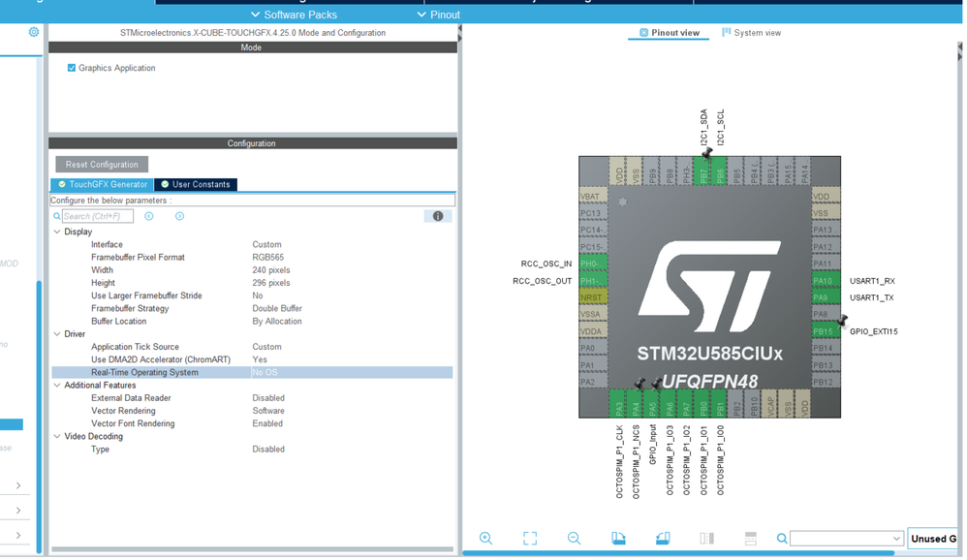
Task: Rotate the chip view counterclockwise
Action: pyautogui.click(x=663, y=538)
